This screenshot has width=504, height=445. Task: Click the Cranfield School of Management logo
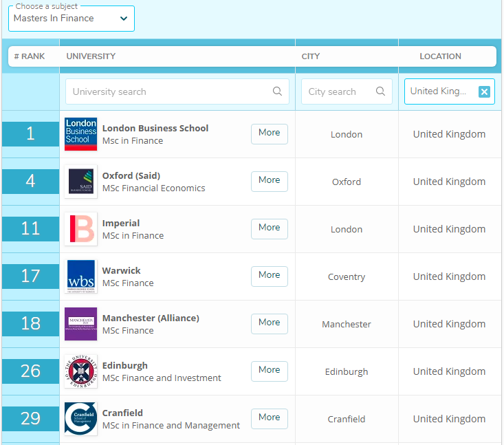point(80,419)
